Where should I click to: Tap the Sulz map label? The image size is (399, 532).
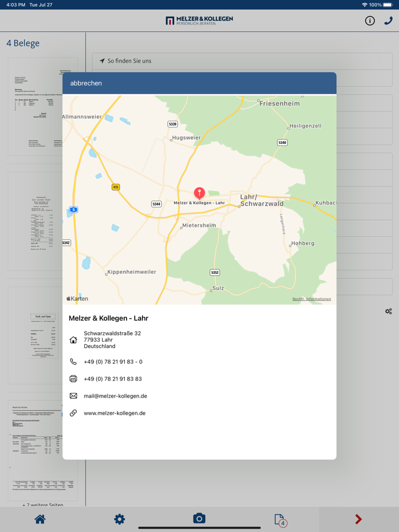point(218,288)
